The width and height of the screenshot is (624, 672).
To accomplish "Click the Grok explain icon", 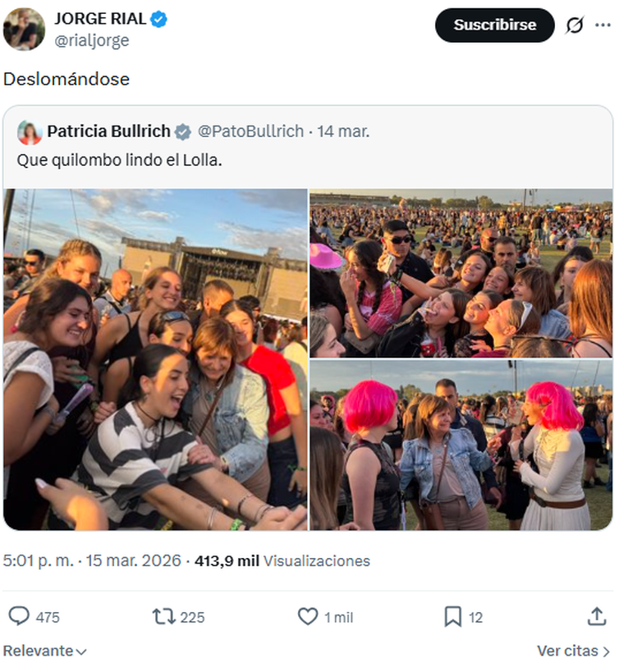I will click(575, 25).
